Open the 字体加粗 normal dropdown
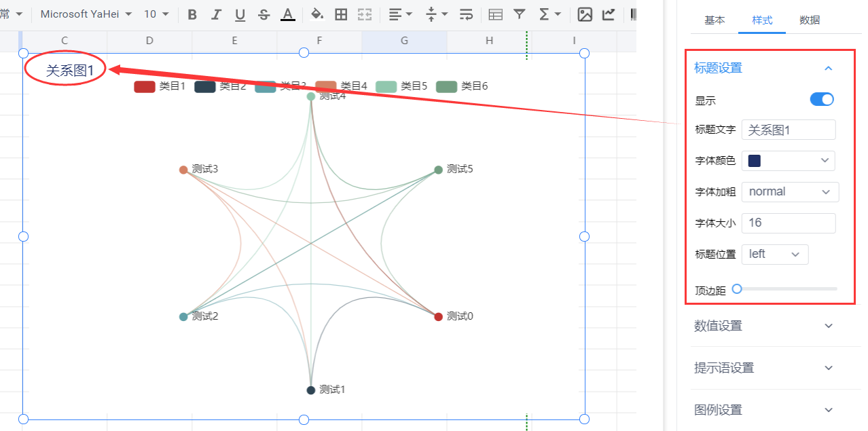The height and width of the screenshot is (431, 868). coord(791,192)
